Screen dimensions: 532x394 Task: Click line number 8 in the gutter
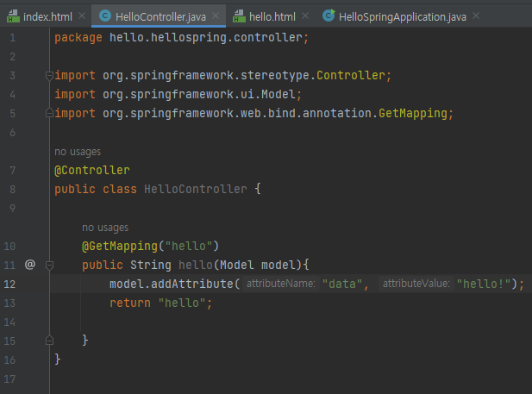coord(13,189)
